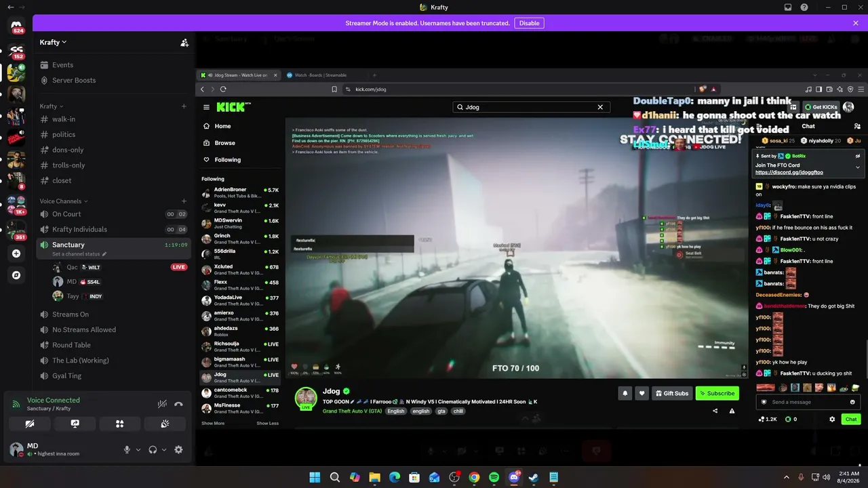Click Show More under Following
The image size is (868, 488).
(x=213, y=424)
